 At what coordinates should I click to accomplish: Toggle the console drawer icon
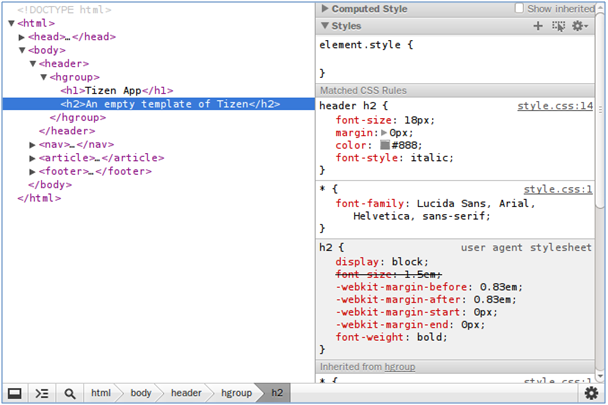pyautogui.click(x=42, y=393)
